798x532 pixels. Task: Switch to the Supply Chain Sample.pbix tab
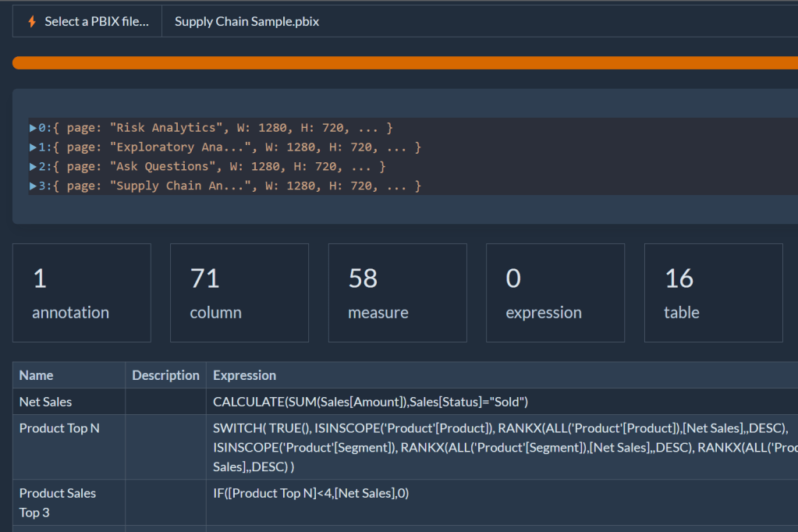[246, 21]
